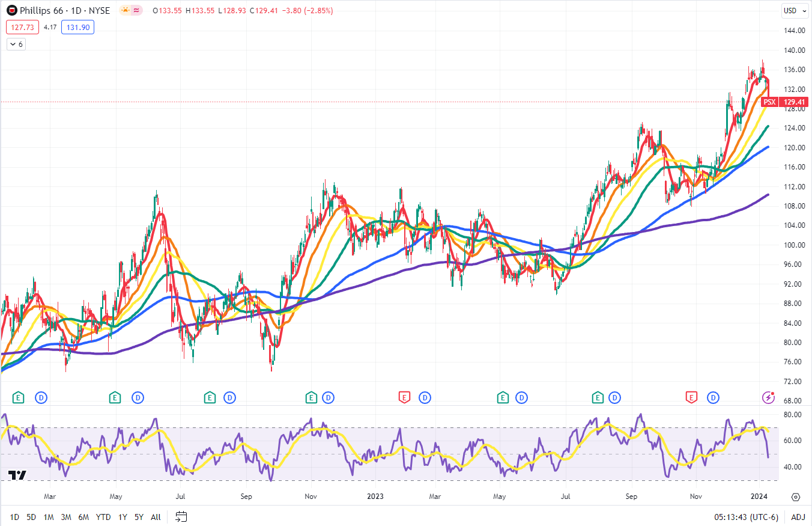This screenshot has width=812, height=526.
Task: Show the All date range
Action: pos(156,516)
